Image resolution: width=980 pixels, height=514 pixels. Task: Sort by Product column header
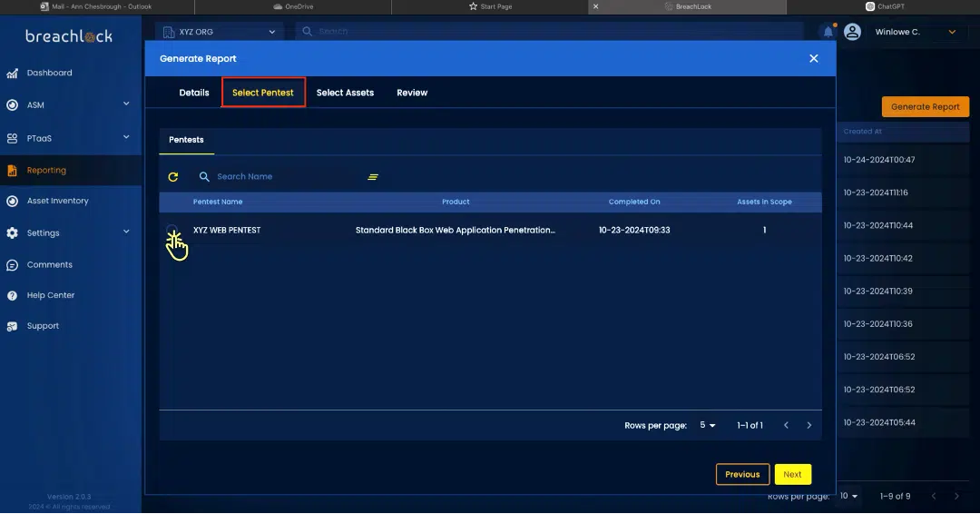pos(456,202)
